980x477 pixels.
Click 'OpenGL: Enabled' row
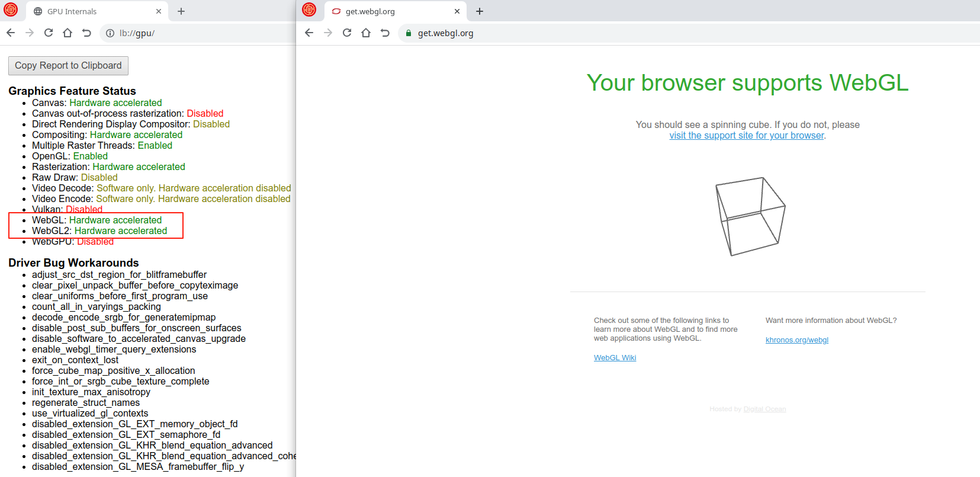(70, 156)
